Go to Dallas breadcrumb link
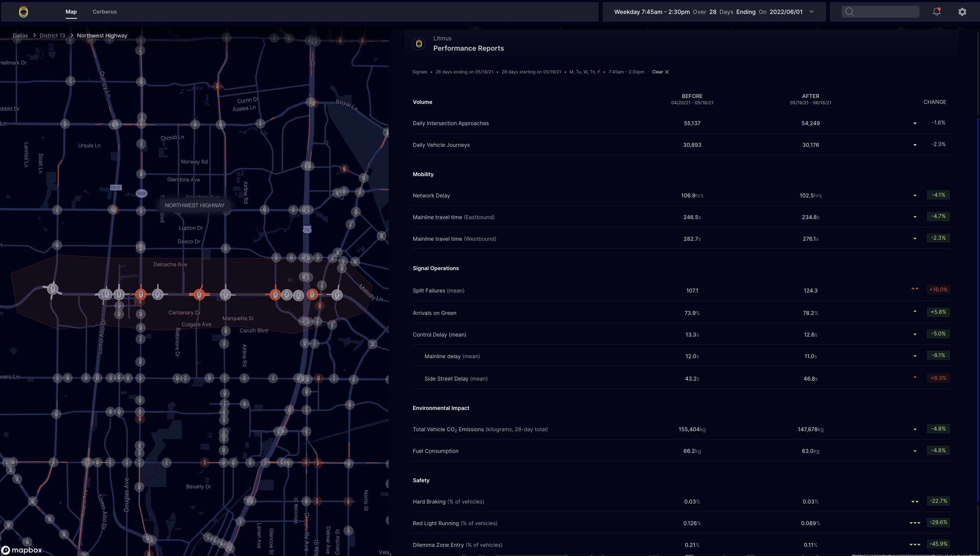 point(20,36)
